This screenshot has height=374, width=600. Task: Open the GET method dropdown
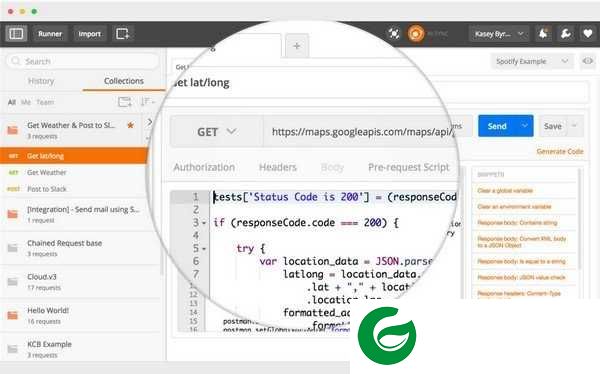tap(217, 132)
